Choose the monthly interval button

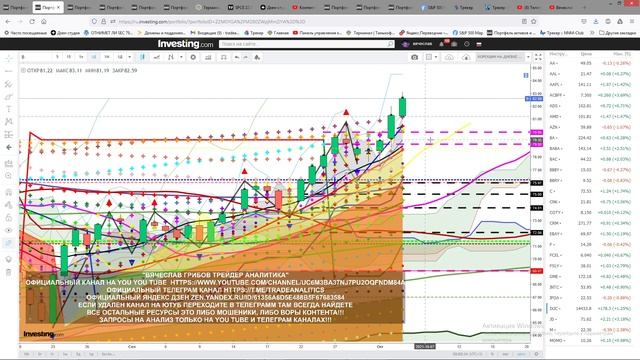(x=120, y=57)
